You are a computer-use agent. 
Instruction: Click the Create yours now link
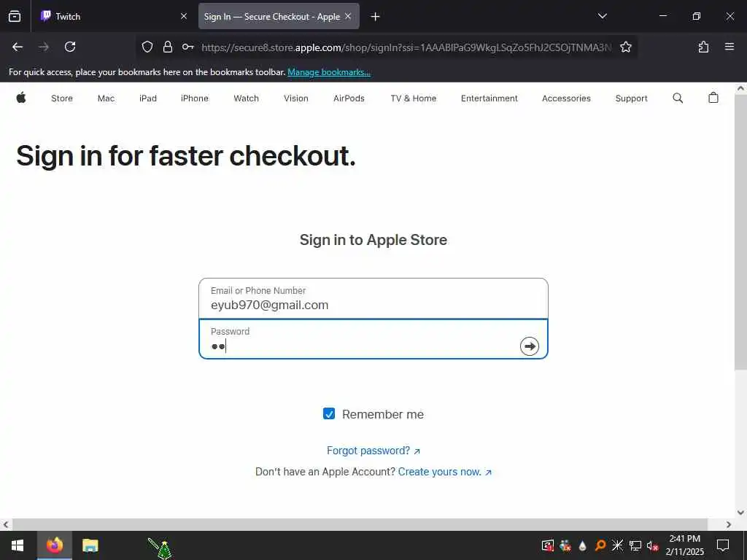444,472
